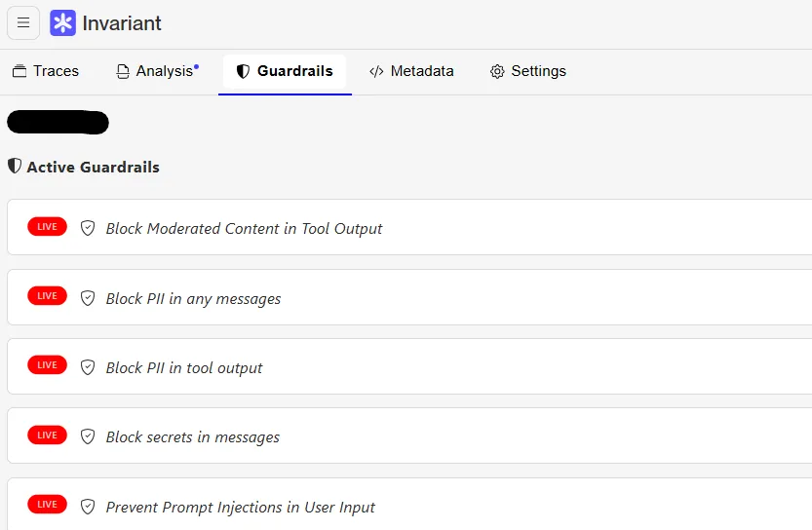This screenshot has width=812, height=530.
Task: Click the Invariant asterisk logo
Action: pos(63,23)
